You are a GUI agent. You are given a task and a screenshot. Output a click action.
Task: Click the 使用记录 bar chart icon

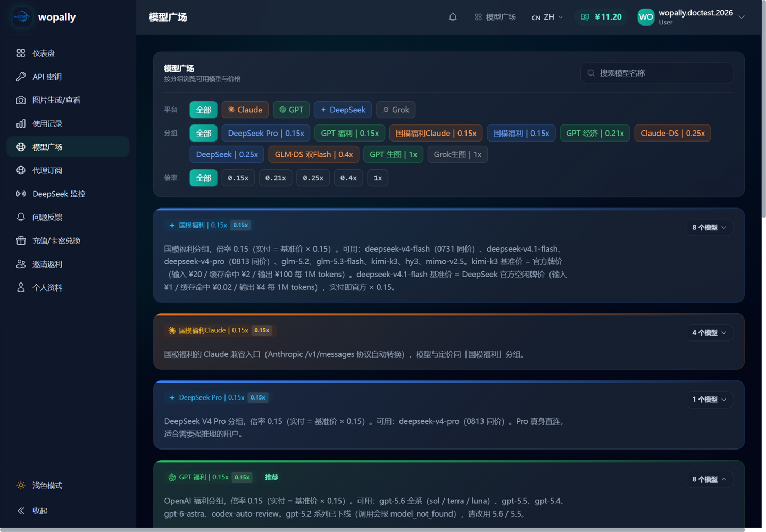tap(21, 123)
